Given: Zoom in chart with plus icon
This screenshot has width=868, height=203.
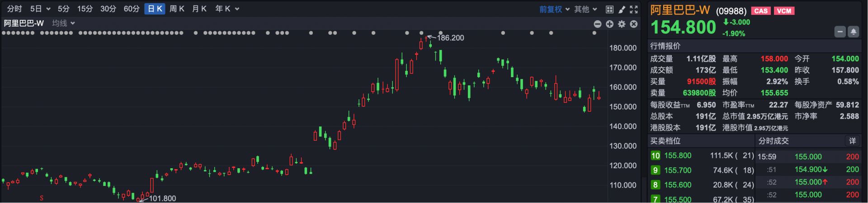Looking at the screenshot, I should point(609,24).
